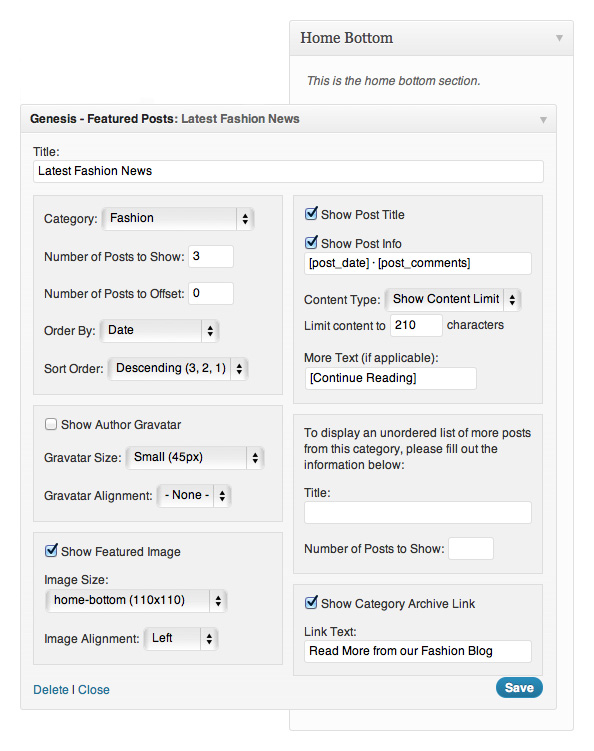
Task: Open the Image Size dropdown
Action: [x=136, y=601]
